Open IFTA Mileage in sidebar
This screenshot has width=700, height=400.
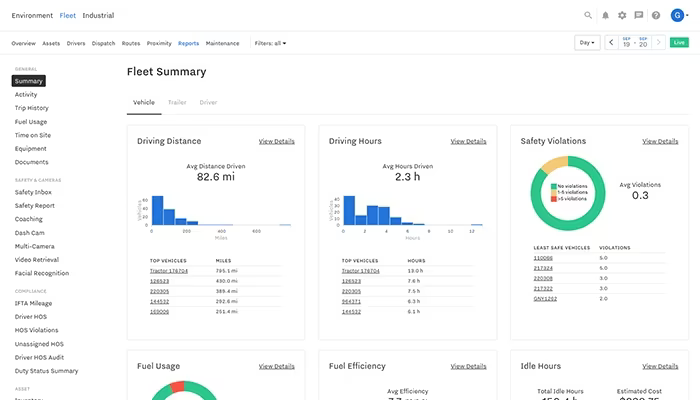tap(33, 303)
